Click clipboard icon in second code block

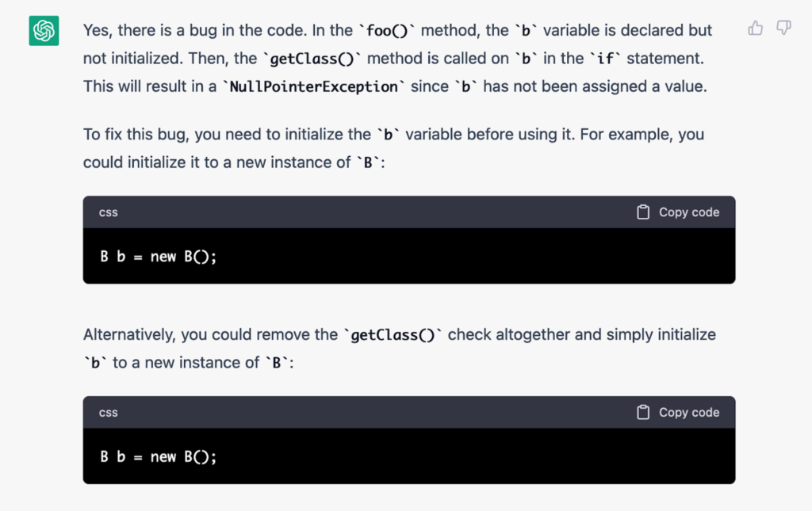click(643, 412)
